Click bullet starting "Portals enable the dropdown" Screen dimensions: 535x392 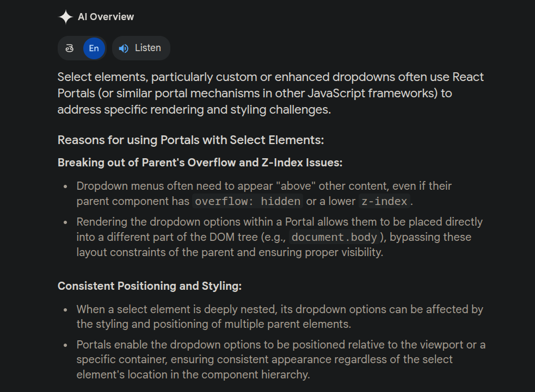pos(280,345)
